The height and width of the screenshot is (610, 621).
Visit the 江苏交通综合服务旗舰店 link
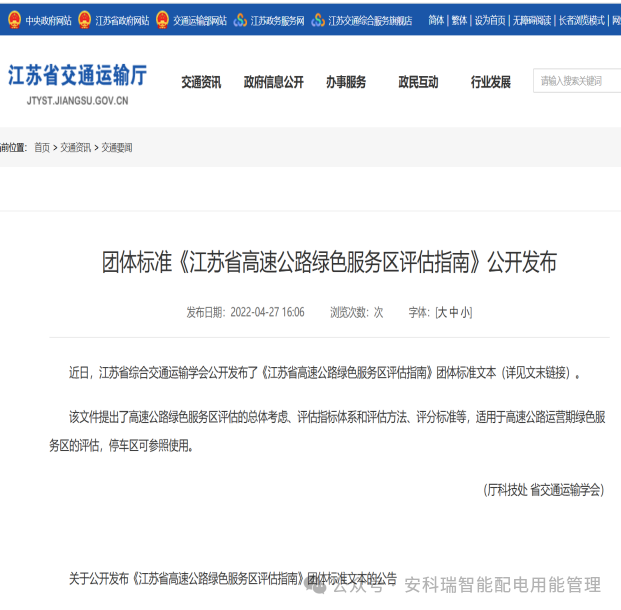(x=370, y=21)
